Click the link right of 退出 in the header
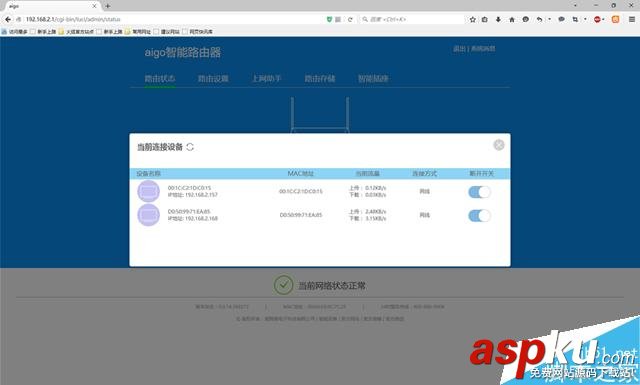 click(483, 49)
